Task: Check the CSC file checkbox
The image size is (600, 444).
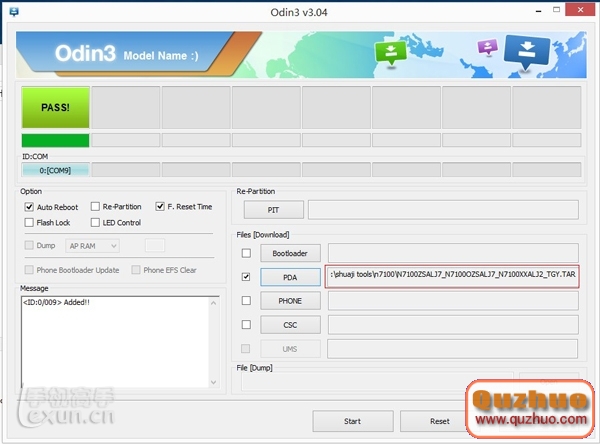Action: click(x=246, y=325)
